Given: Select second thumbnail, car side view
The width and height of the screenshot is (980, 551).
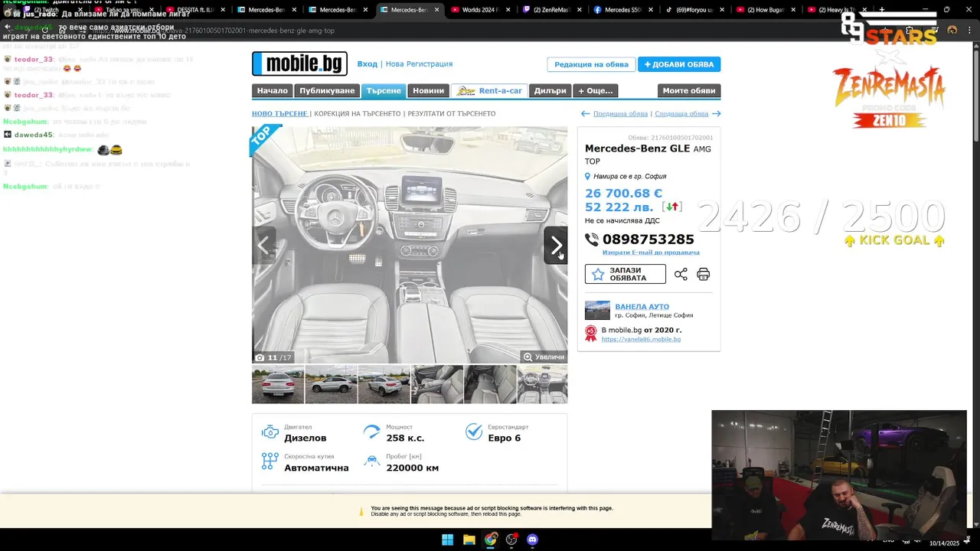Looking at the screenshot, I should click(331, 384).
